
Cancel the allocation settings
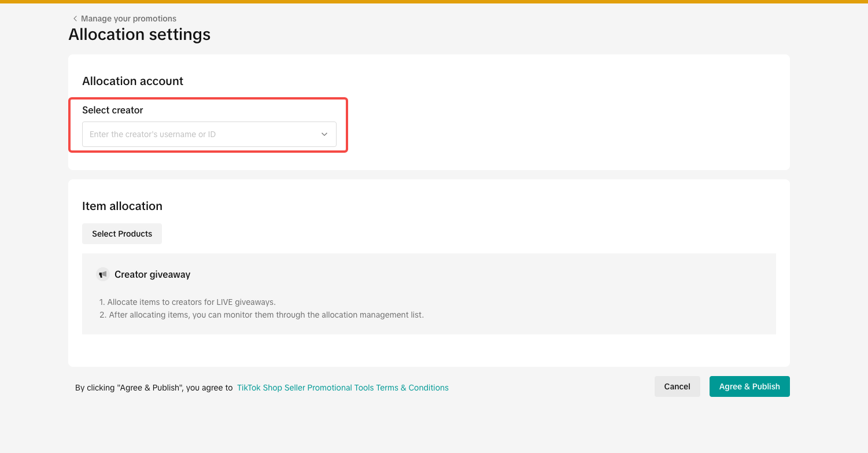coord(677,386)
